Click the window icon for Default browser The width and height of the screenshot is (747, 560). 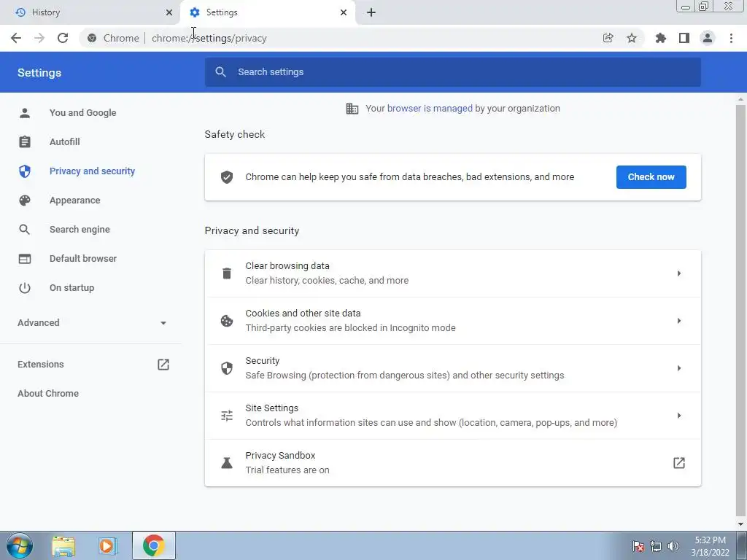[x=25, y=259]
